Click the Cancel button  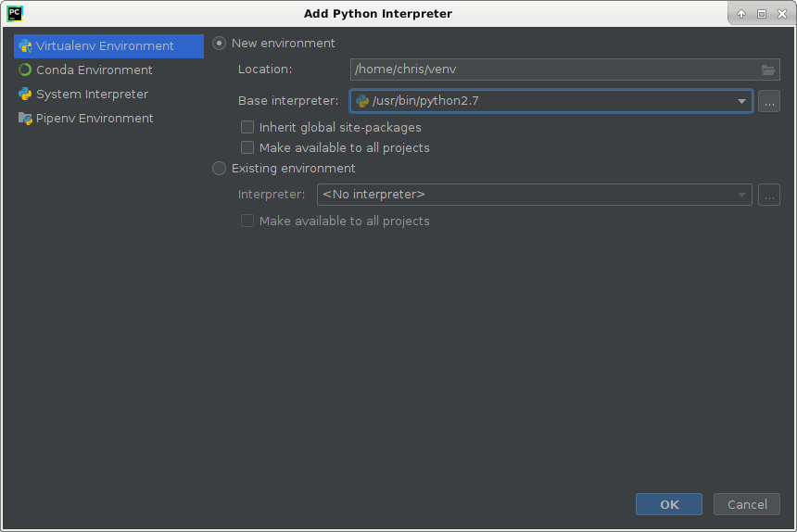[747, 504]
